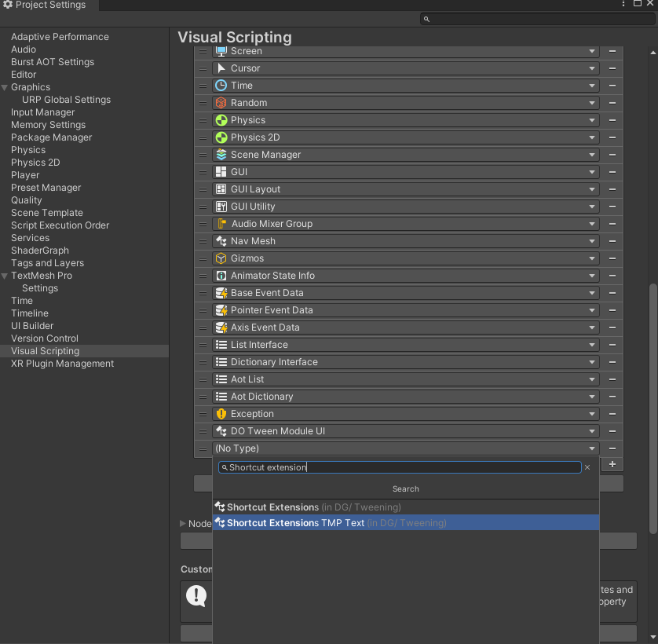Viewport: 658px width, 644px height.
Task: Click the List Interface icon
Action: [x=221, y=345]
